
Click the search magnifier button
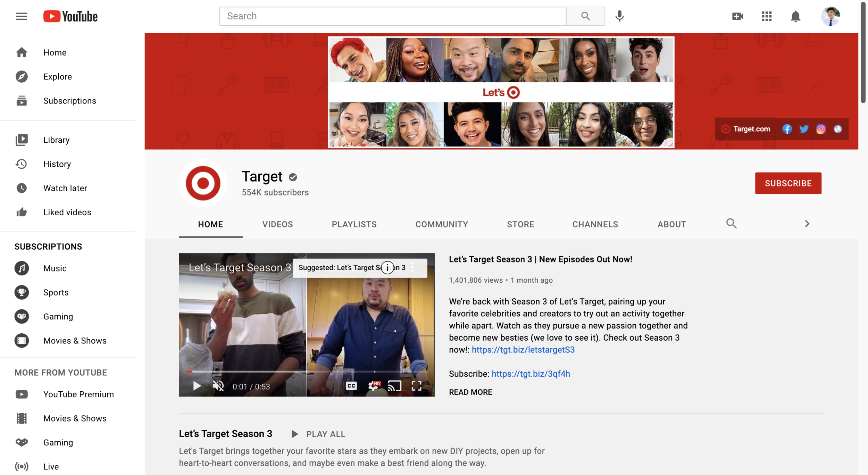pos(585,16)
